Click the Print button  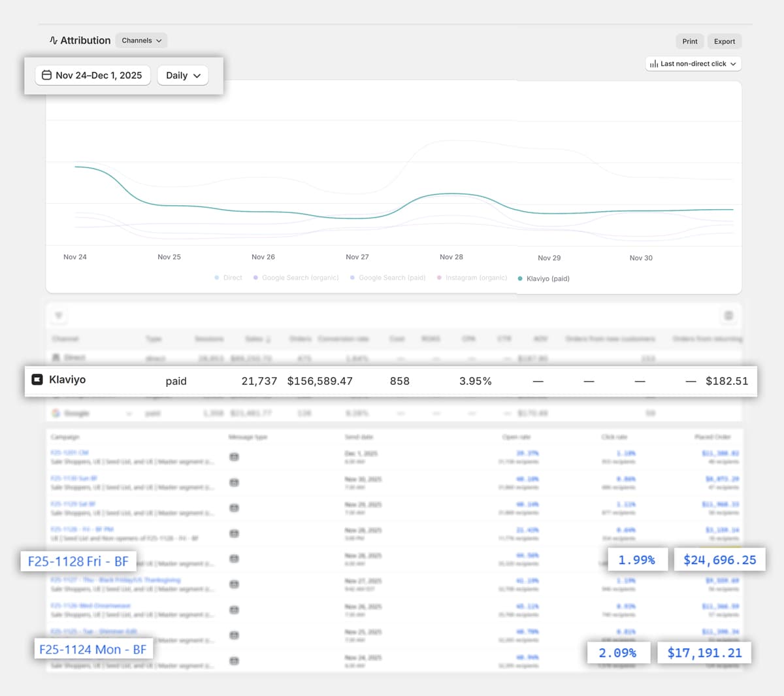pos(690,41)
